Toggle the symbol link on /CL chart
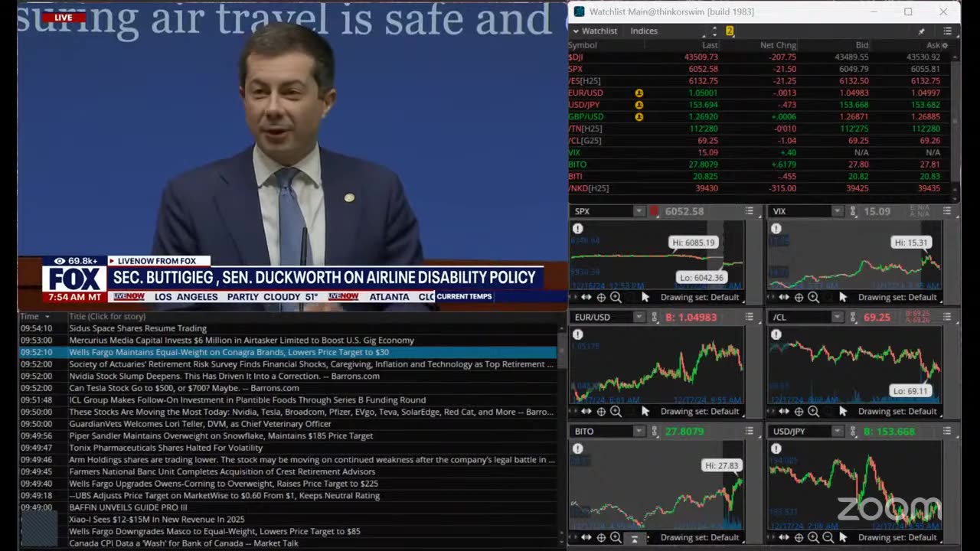Screen dimensions: 980x551 click(852, 317)
